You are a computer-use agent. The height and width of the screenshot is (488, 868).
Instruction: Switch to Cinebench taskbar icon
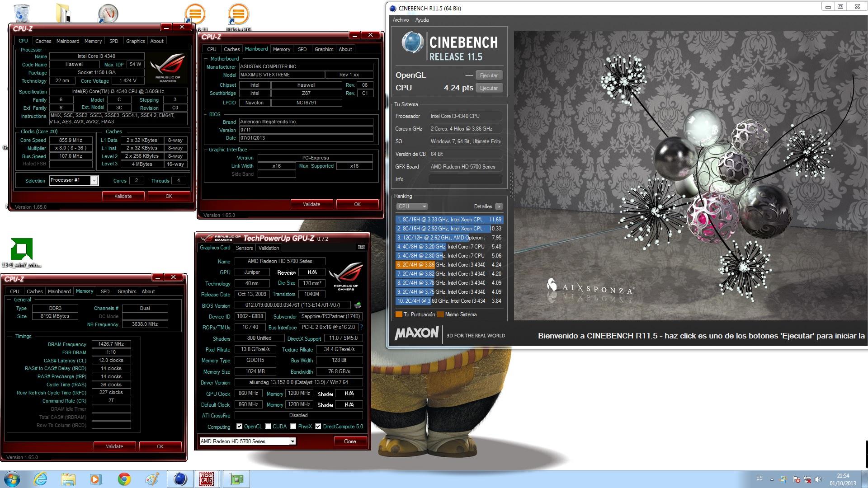pyautogui.click(x=180, y=479)
